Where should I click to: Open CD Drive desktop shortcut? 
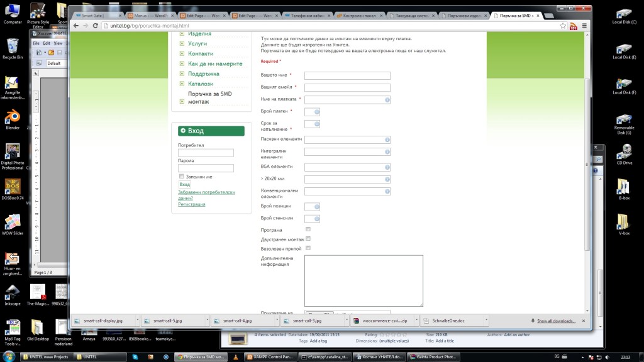(624, 155)
